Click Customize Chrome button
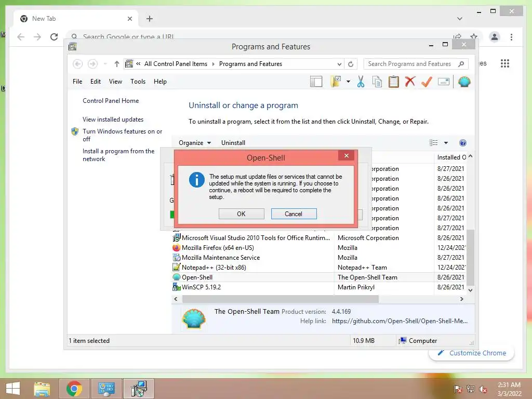Viewport: 532px width, 399px height. [472, 353]
